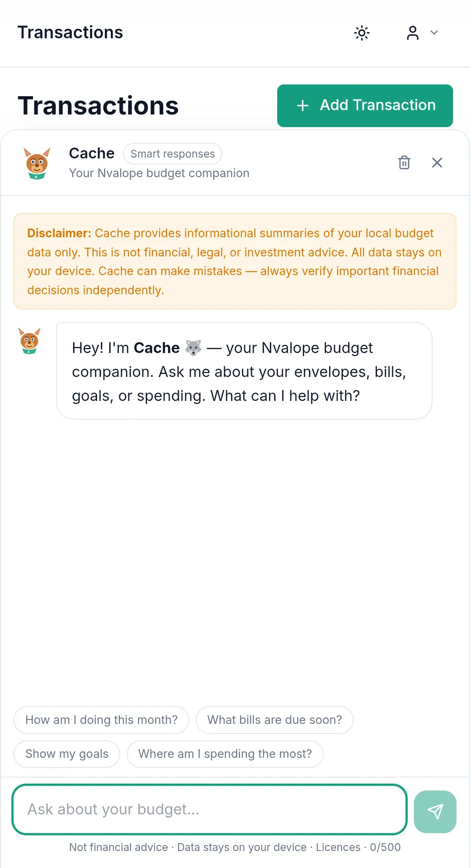Send message with the paper plane button

point(435,811)
